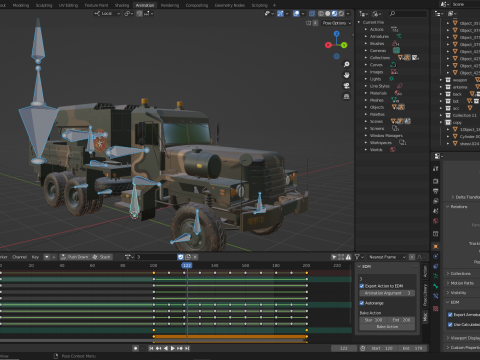480x360 pixels.
Task: Open the Channel menu in dope sheet
Action: 19,257
